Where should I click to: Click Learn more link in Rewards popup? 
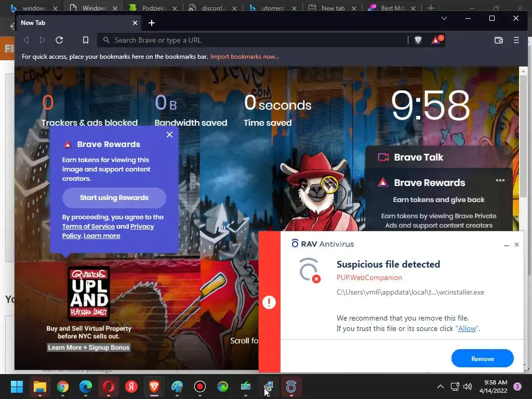(102, 236)
